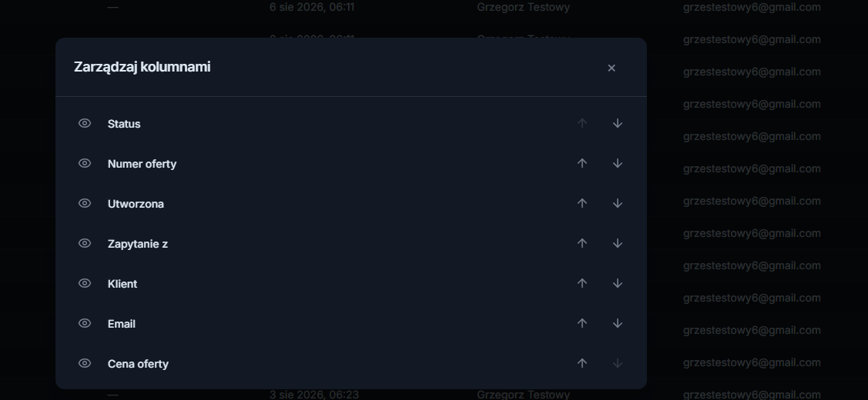Click the Email column label

[x=121, y=324]
